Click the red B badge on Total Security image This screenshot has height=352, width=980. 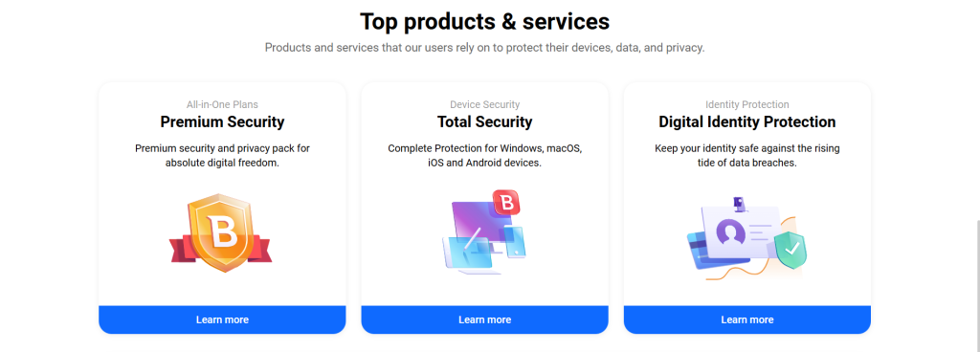click(506, 204)
